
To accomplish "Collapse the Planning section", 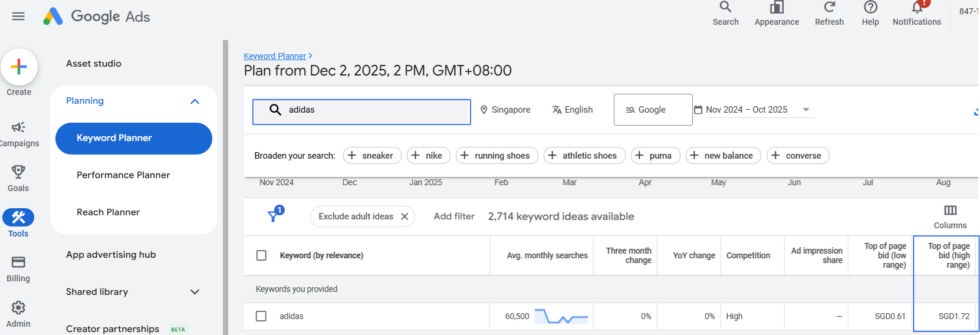I will point(195,101).
